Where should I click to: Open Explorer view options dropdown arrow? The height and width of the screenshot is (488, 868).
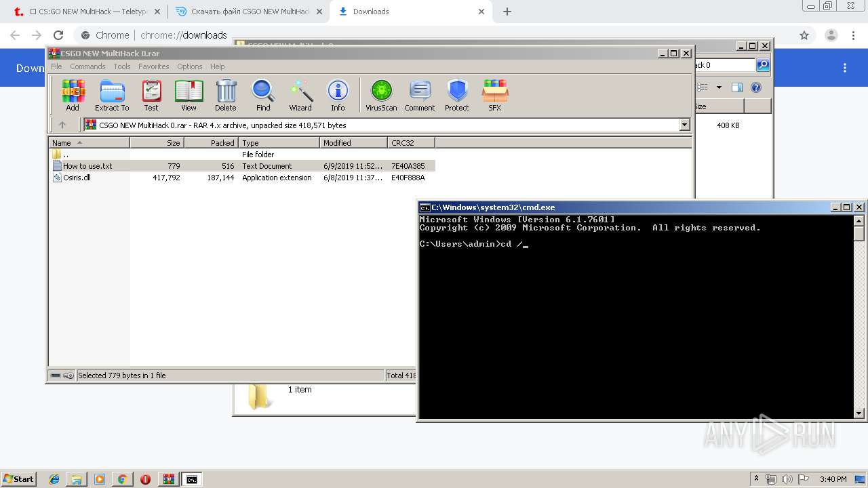(x=719, y=87)
